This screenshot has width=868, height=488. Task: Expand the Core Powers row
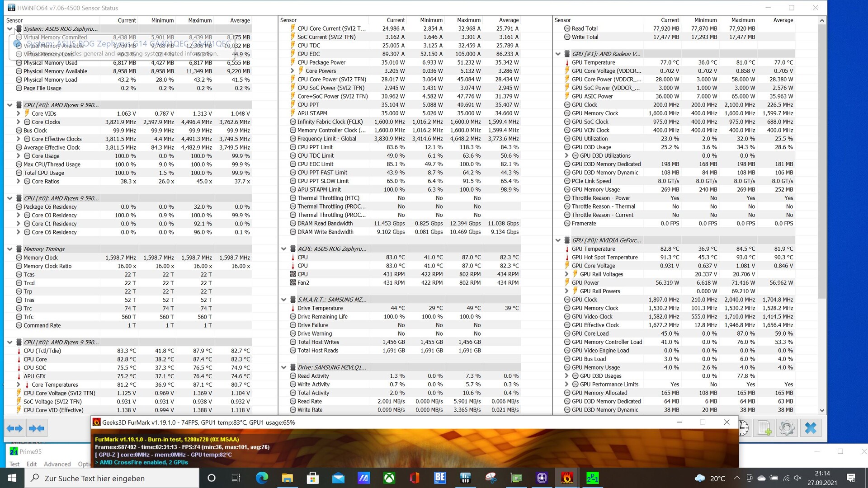[x=292, y=71]
